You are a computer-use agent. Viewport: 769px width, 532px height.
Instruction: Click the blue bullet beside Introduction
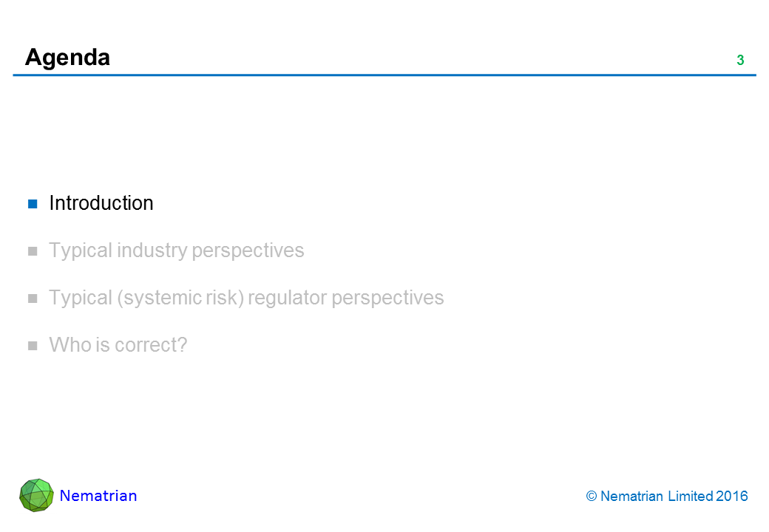coord(33,204)
